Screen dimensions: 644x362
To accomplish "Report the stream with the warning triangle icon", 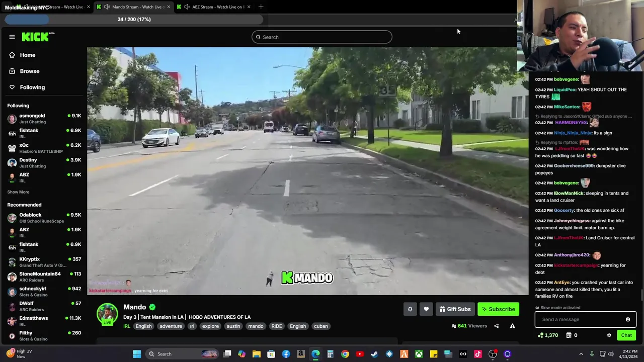I will pos(512,326).
